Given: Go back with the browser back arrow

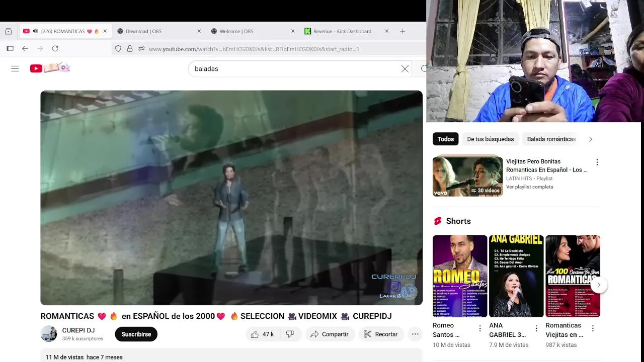Looking at the screenshot, I should [x=25, y=49].
